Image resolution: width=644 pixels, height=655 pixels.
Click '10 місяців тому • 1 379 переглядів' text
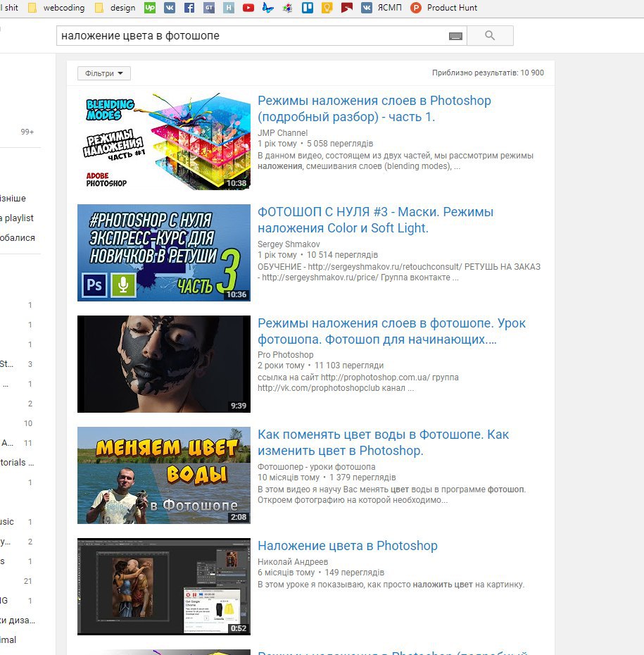[327, 477]
